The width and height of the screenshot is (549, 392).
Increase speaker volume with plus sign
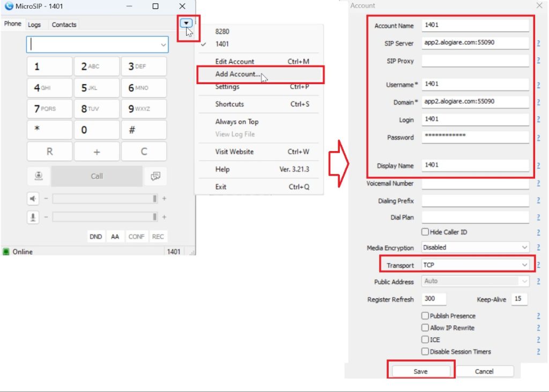coord(164,198)
